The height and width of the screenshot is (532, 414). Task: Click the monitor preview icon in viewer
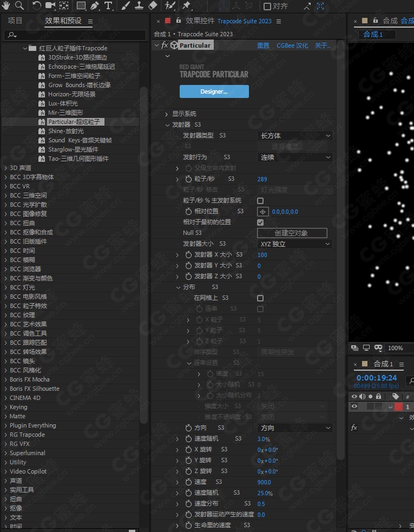(x=366, y=348)
